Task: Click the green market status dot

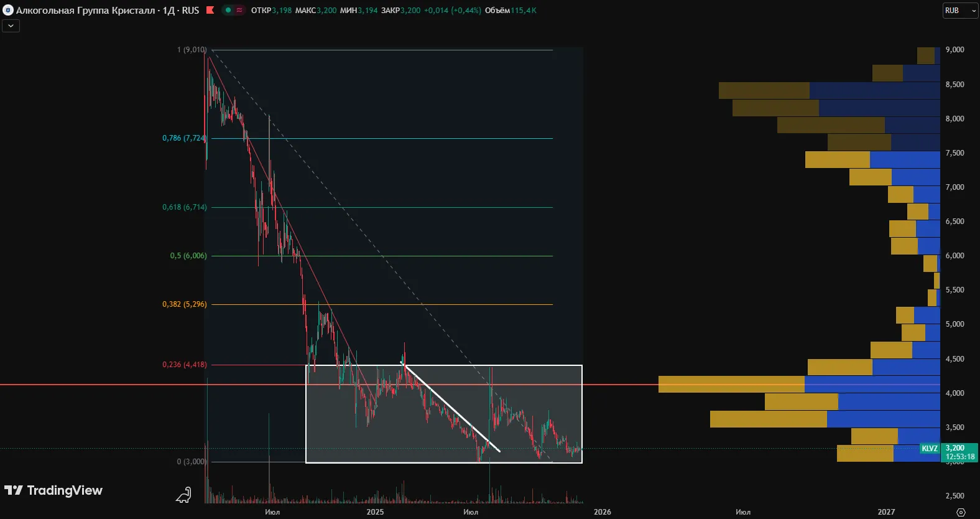Action: point(228,10)
